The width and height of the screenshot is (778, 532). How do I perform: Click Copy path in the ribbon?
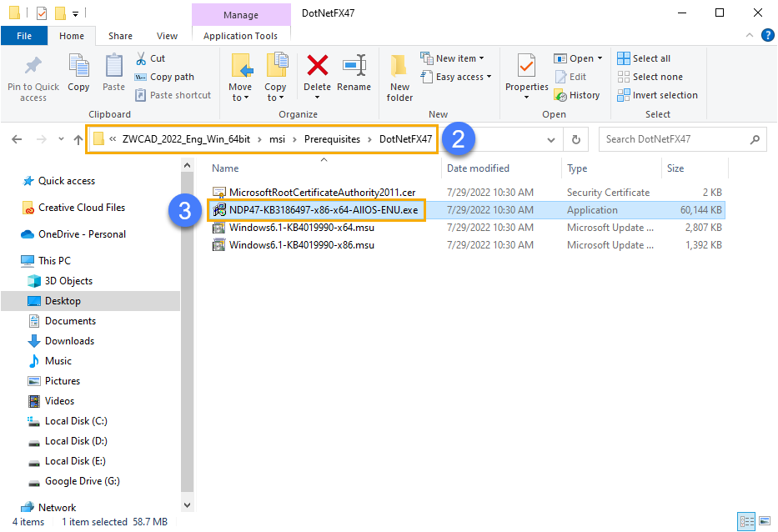[164, 77]
